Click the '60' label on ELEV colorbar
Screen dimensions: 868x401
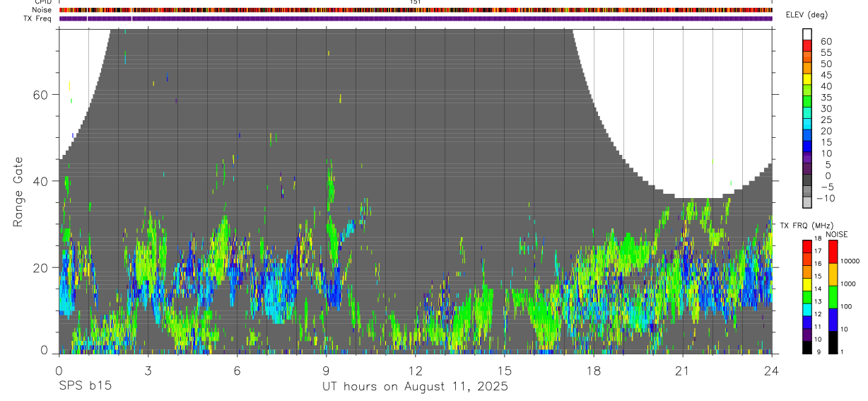(x=826, y=42)
